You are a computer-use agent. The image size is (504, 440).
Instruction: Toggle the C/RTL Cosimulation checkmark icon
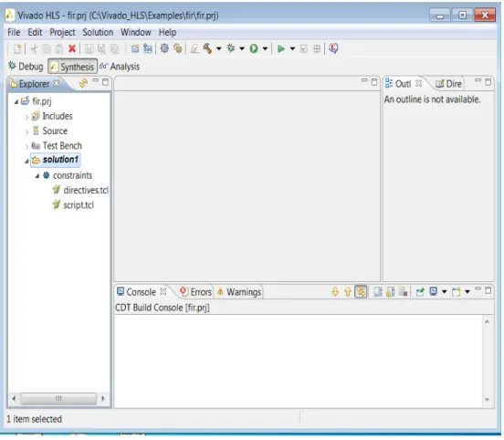pyautogui.click(x=304, y=48)
